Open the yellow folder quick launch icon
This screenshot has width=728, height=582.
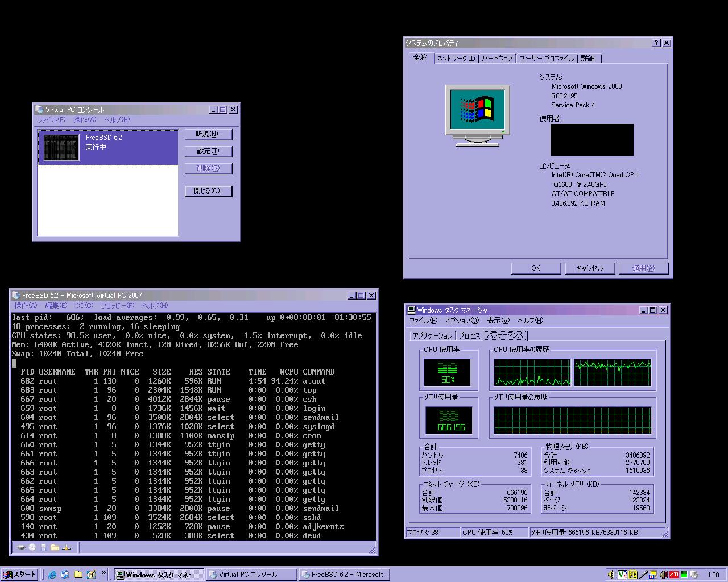pos(78,575)
